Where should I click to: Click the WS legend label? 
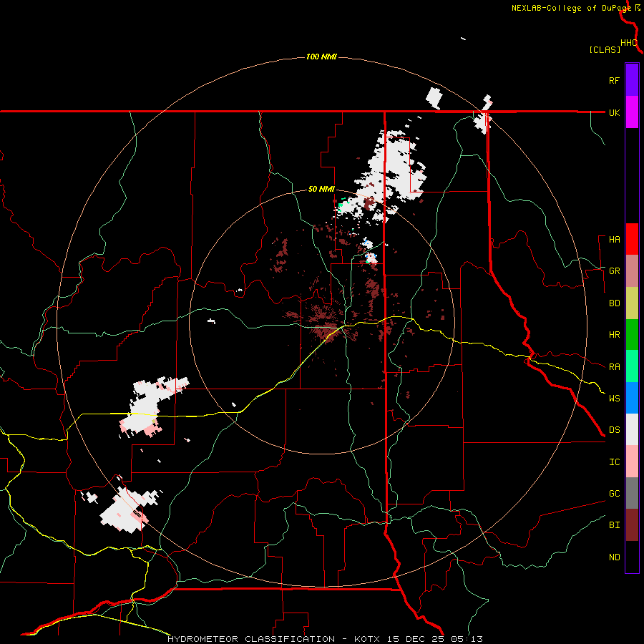[615, 399]
